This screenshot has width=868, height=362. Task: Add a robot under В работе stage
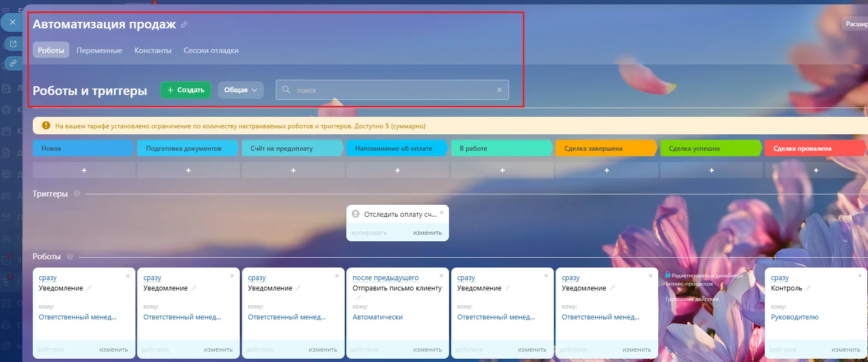pyautogui.click(x=503, y=170)
